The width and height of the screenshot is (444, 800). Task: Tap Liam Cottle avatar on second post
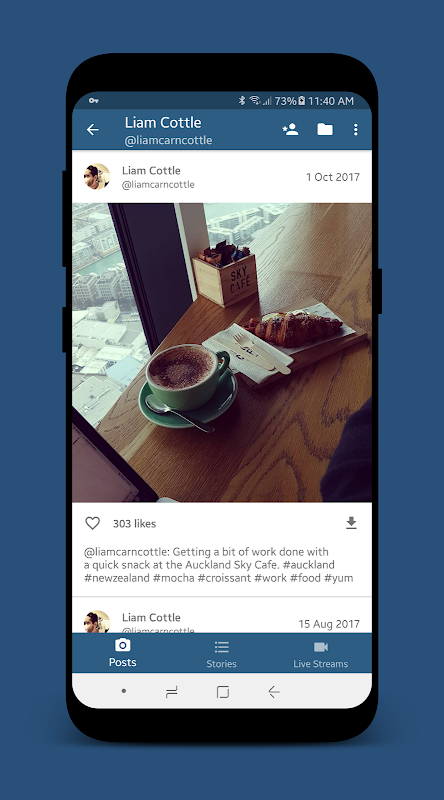click(x=97, y=621)
